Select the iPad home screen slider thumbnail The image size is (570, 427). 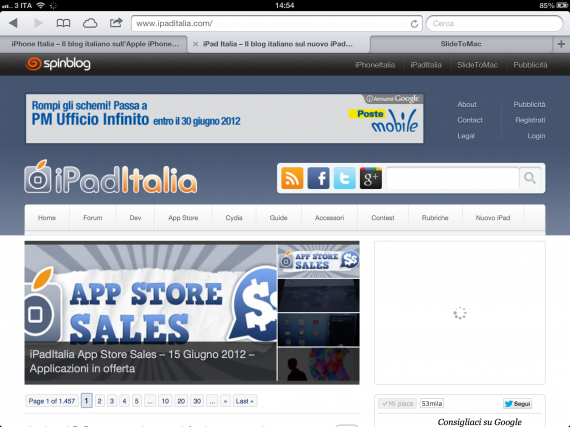318,330
